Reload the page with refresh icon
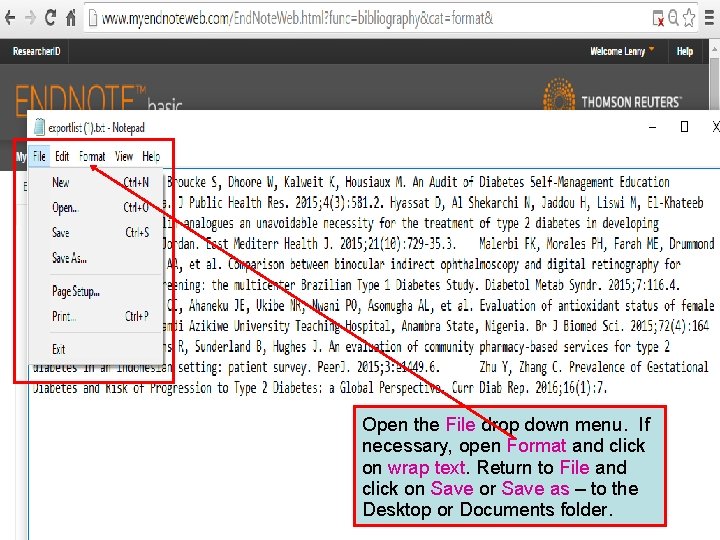The image size is (720, 540). 51,17
